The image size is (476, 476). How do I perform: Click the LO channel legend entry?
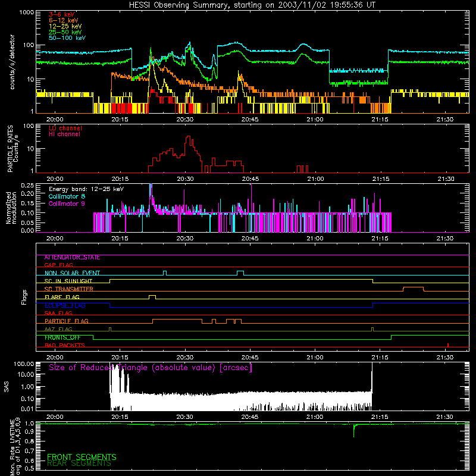point(65,128)
